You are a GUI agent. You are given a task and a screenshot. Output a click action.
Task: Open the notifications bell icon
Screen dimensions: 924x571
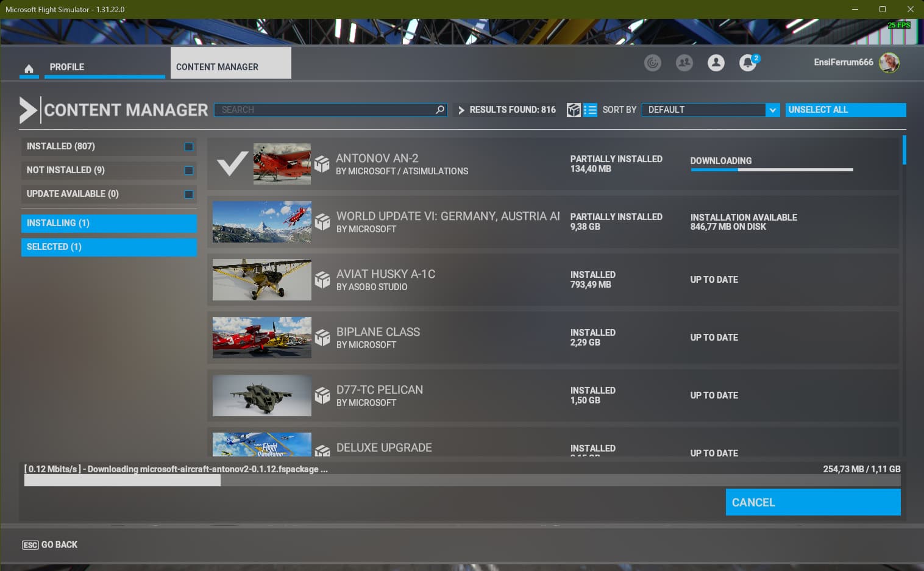[748, 63]
